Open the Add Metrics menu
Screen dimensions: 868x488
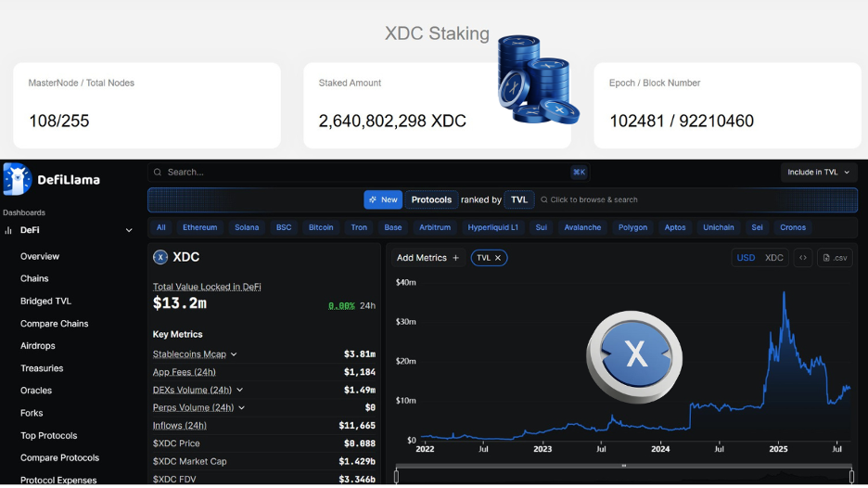coord(428,258)
